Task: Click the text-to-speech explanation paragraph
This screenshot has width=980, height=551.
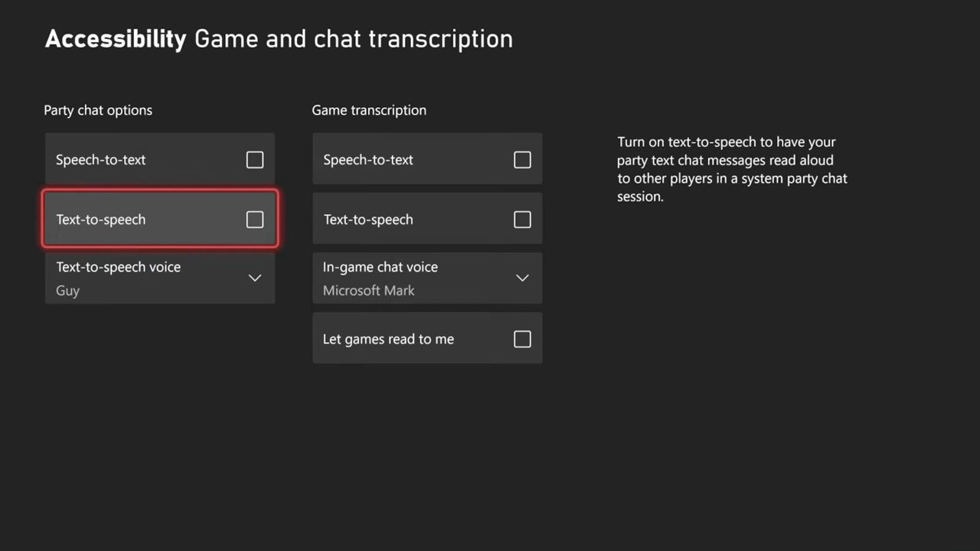Action: point(732,169)
